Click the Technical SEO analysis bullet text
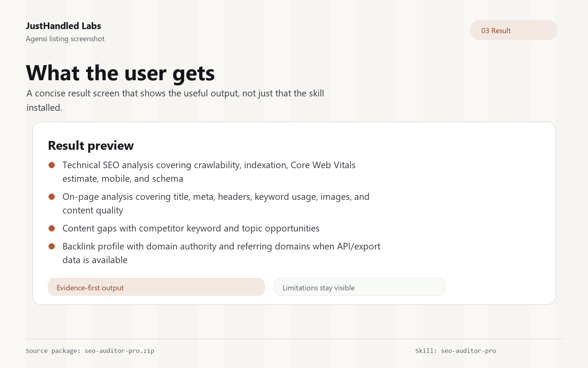 (209, 172)
